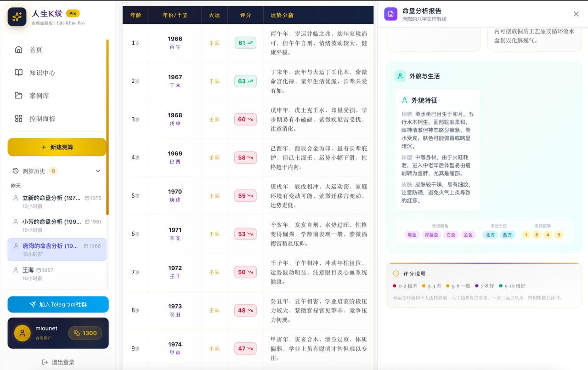
Task: Click score badge 63 in 1967 row
Action: point(245,81)
